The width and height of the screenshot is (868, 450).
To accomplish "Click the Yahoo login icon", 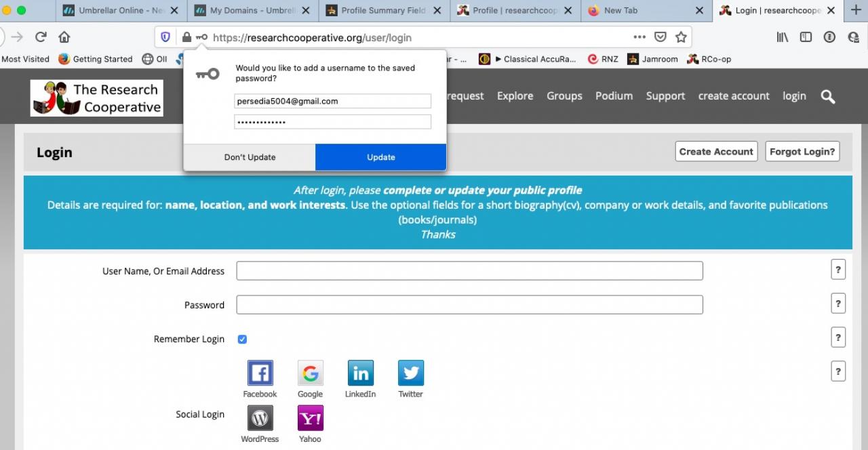I will coord(310,418).
